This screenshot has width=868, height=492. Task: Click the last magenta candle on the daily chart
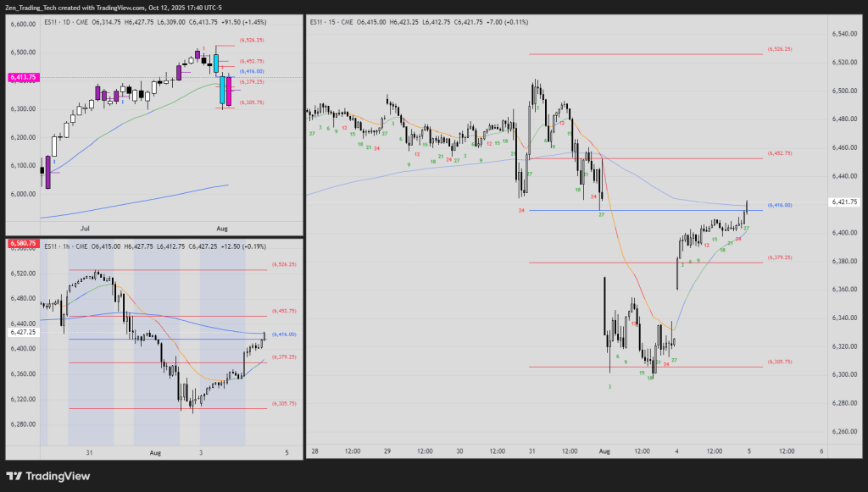tap(228, 91)
